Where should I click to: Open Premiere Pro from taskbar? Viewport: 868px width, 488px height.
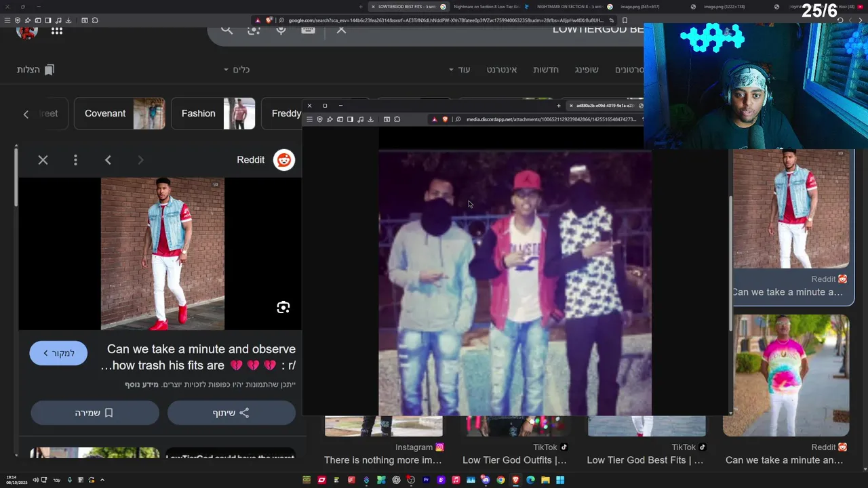426,480
